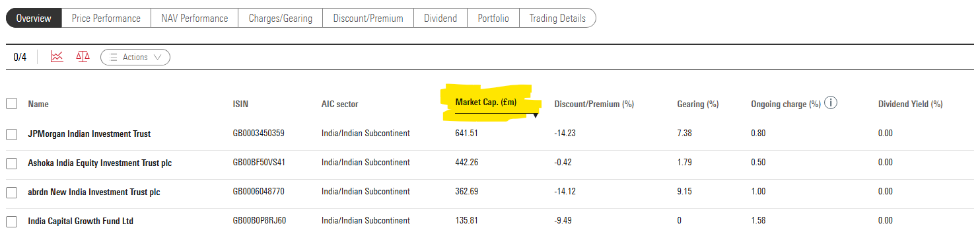
Task: Sort by the Name column header
Action: click(38, 104)
